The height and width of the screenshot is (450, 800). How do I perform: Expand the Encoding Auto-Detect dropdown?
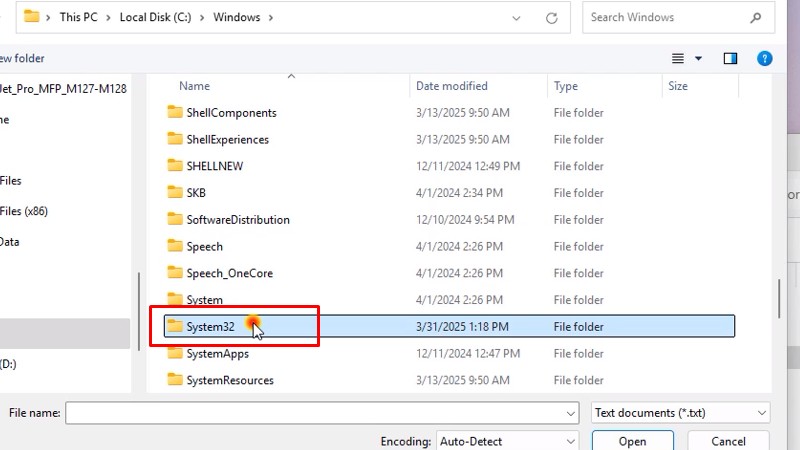coord(570,441)
